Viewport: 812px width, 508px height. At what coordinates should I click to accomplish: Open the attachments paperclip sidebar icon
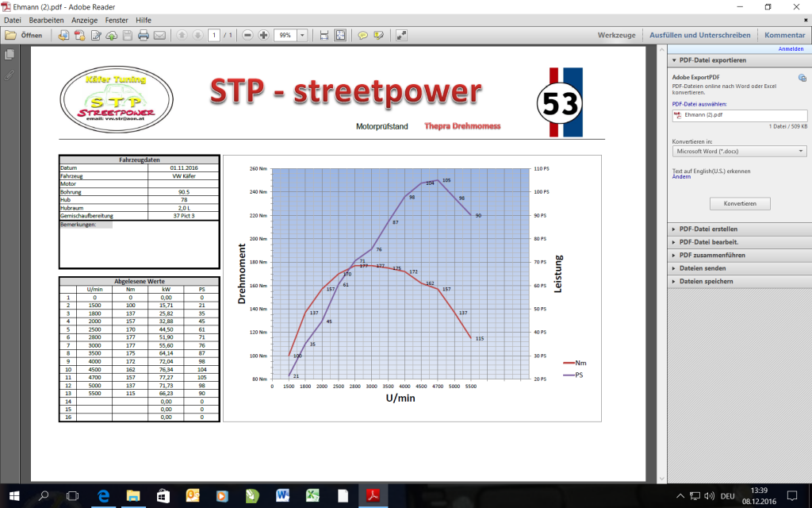coord(9,75)
